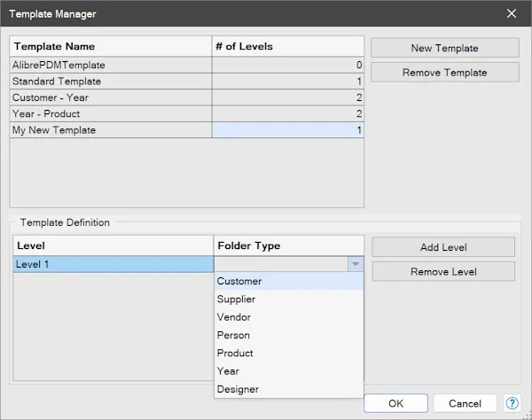Choose Supplier from the folder type list
532x420 pixels.
(289, 299)
